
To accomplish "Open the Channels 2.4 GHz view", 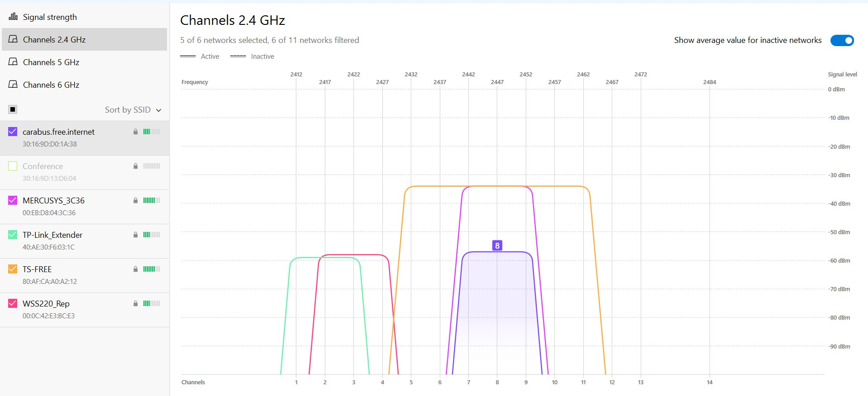I will [54, 40].
